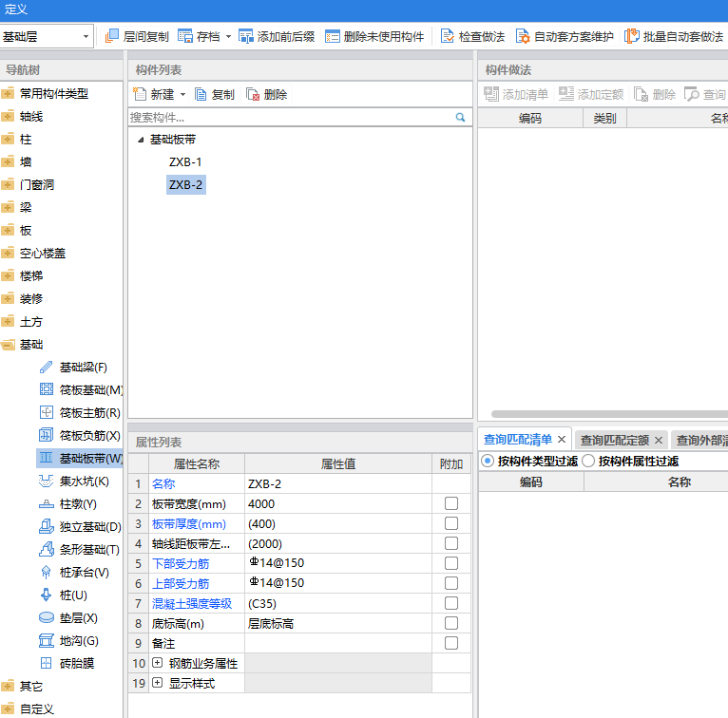
Task: Click the 层间复制 toolbar icon
Action: pyautogui.click(x=111, y=36)
